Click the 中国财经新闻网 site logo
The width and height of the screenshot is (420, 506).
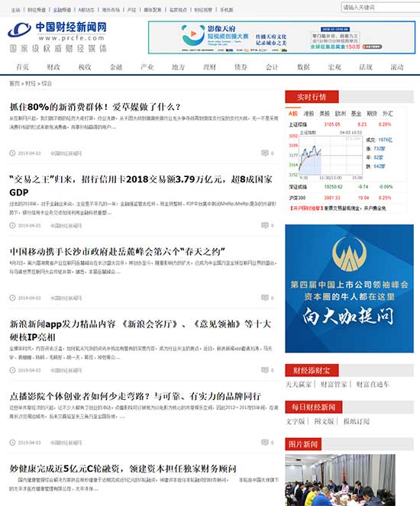tap(57, 37)
